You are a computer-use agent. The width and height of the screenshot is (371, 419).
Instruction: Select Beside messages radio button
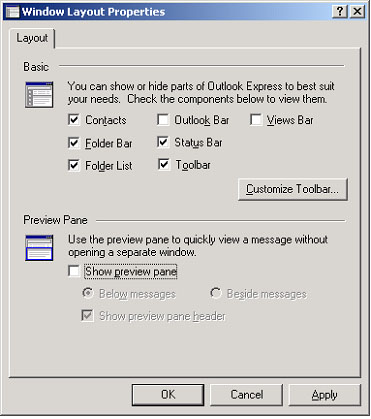point(216,293)
